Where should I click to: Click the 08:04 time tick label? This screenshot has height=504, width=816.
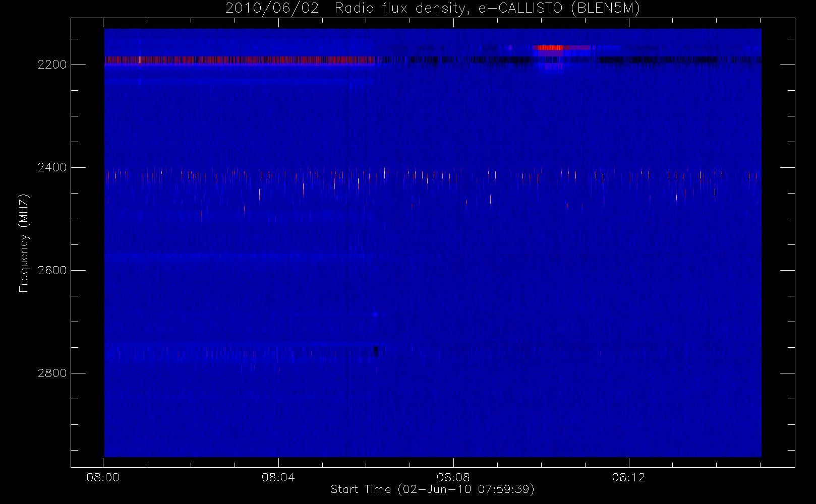pos(278,477)
